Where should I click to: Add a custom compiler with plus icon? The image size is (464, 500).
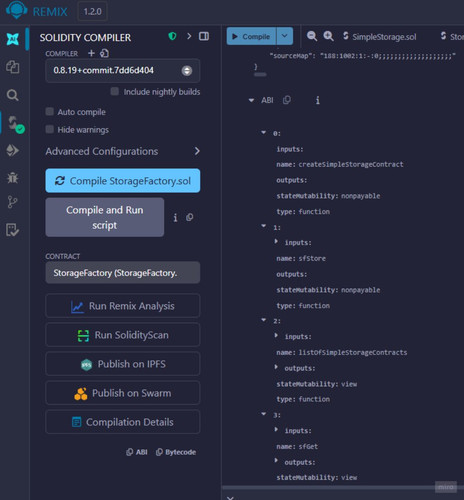91,53
